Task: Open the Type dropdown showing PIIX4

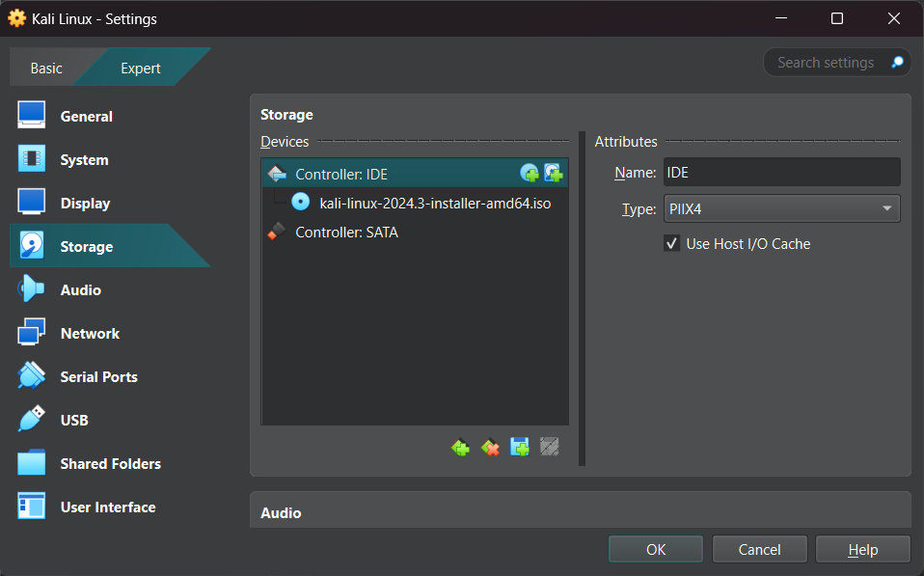Action: 781,208
